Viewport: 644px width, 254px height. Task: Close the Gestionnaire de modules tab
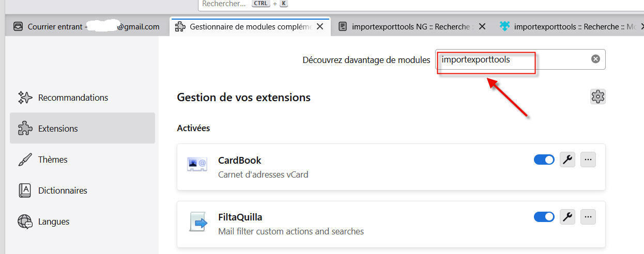pyautogui.click(x=320, y=27)
